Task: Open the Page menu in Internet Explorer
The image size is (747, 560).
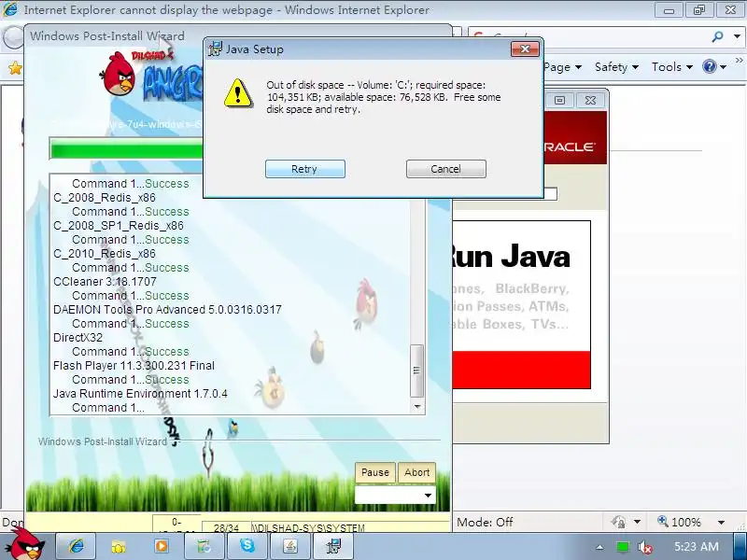Action: 562,67
